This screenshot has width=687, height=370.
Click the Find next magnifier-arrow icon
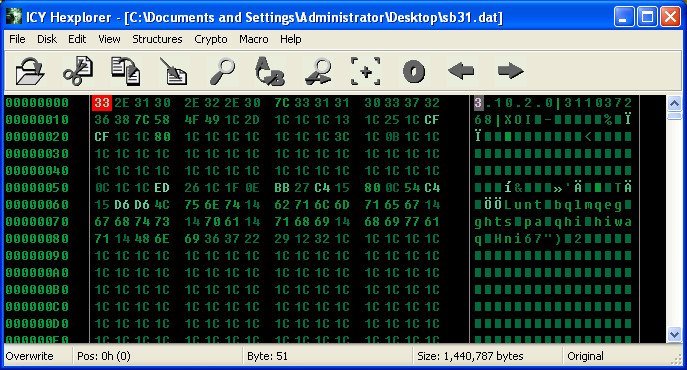coord(318,71)
